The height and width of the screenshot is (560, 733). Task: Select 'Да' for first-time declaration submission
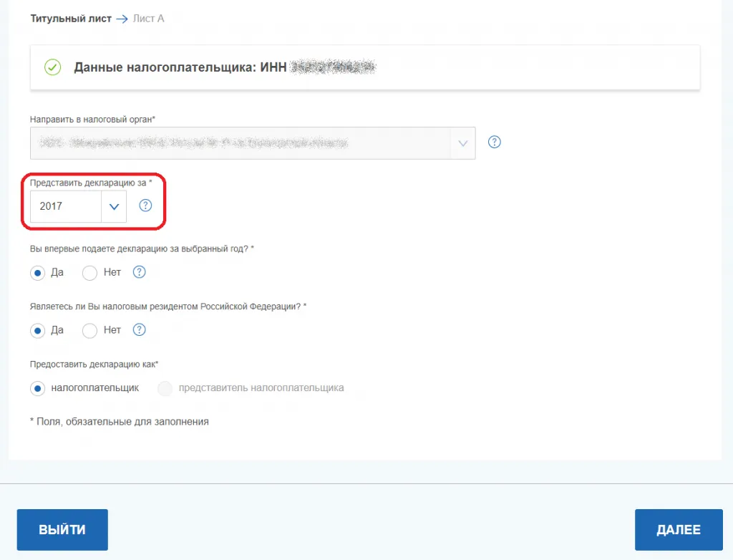tap(37, 273)
